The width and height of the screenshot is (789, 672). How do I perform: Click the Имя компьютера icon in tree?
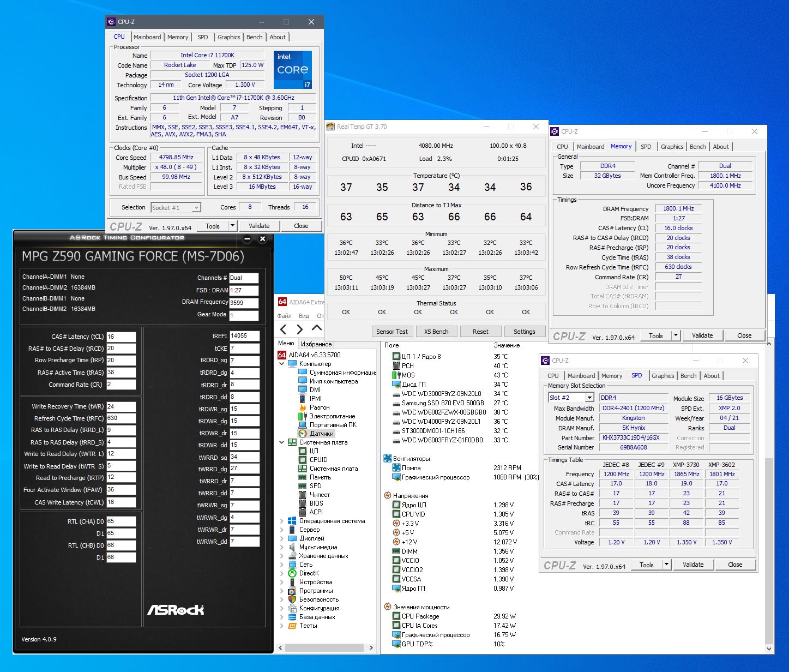[303, 381]
